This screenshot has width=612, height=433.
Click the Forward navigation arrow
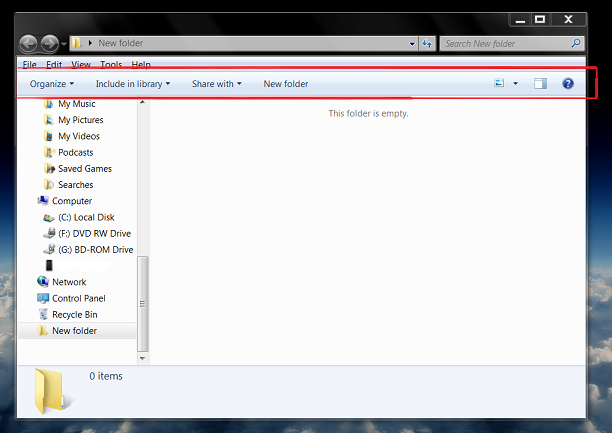pyautogui.click(x=50, y=43)
